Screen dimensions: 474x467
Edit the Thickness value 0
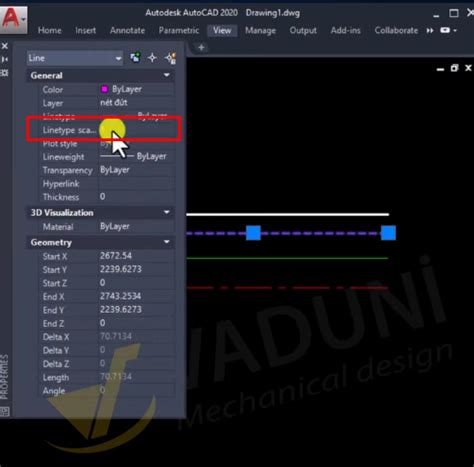coord(102,197)
